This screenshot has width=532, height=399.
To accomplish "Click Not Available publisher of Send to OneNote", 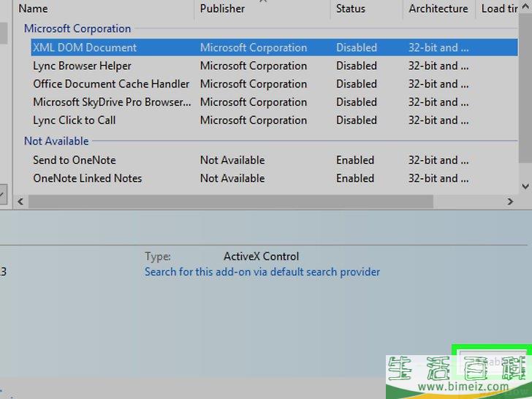I will click(x=232, y=160).
